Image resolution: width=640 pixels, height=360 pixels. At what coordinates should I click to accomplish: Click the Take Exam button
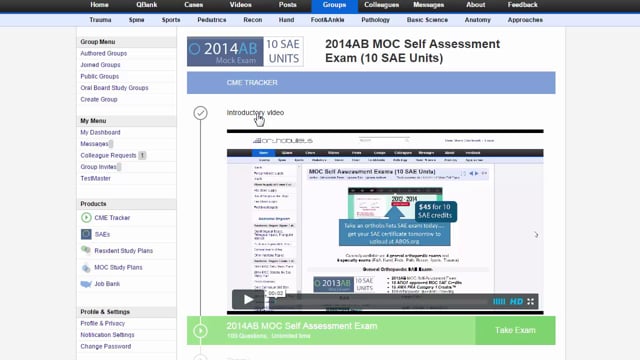click(515, 330)
